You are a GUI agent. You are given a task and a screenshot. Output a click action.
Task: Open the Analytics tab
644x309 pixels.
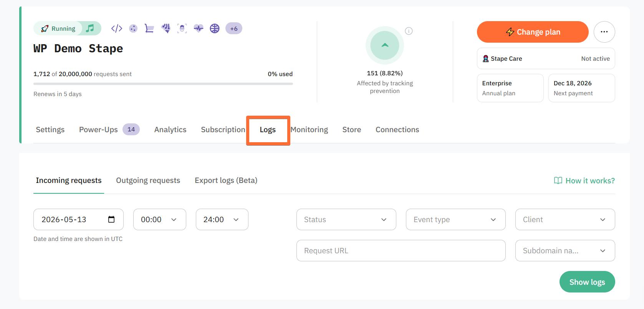tap(171, 130)
